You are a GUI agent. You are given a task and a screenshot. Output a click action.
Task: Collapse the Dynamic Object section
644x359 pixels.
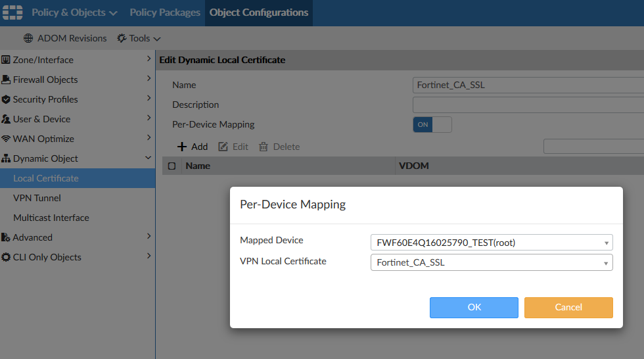pos(149,158)
